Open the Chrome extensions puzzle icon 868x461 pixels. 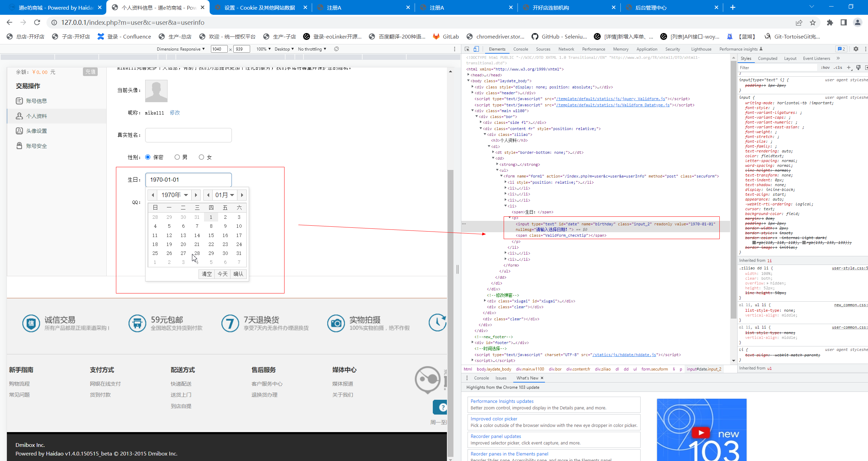(x=830, y=22)
